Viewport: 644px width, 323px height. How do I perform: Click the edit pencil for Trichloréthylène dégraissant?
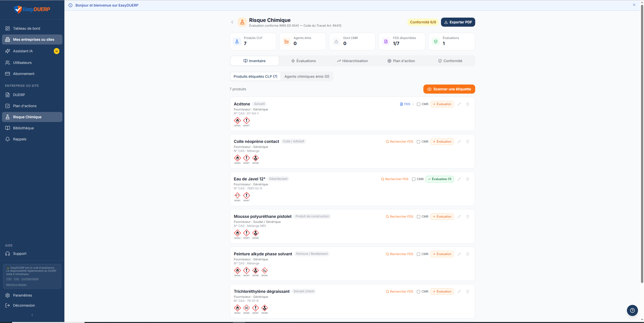459,292
